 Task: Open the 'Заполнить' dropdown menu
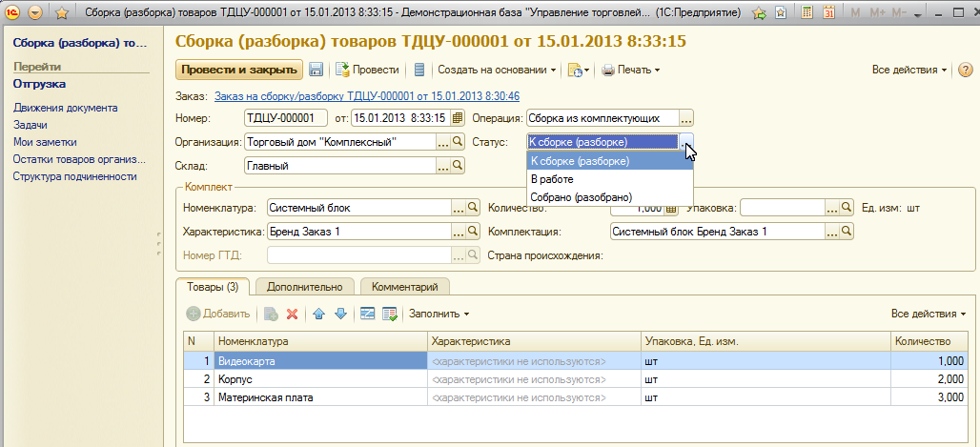tap(439, 314)
